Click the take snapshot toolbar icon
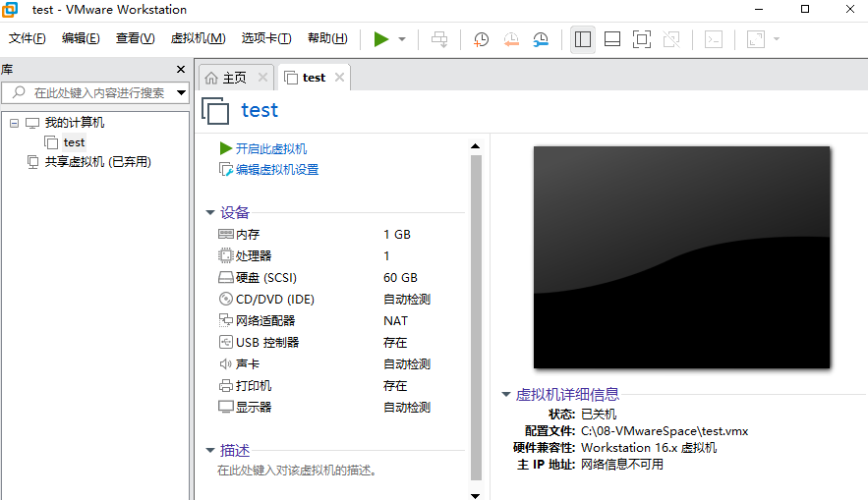This screenshot has height=500, width=868. coord(481,39)
